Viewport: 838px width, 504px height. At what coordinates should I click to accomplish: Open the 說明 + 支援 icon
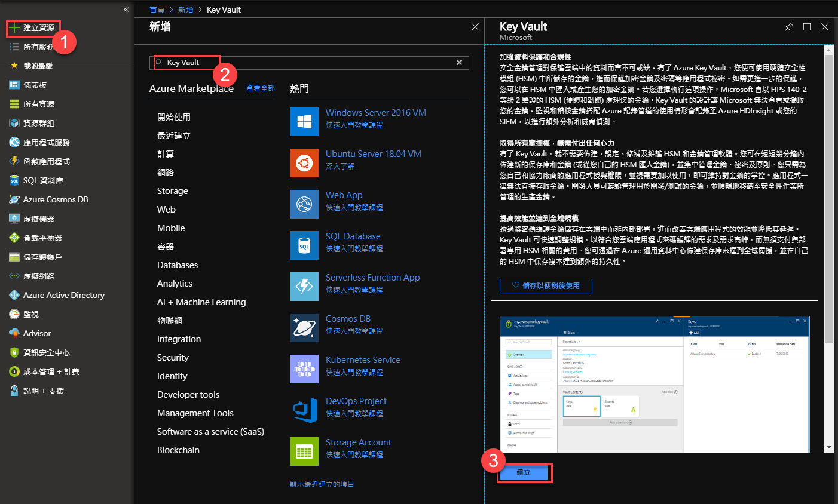click(x=14, y=391)
